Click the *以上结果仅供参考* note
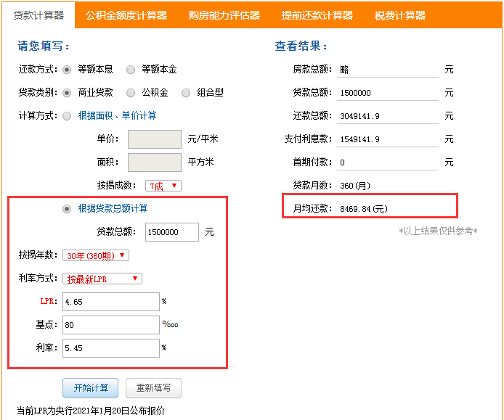Screen dimensions: 504x420 438,231
